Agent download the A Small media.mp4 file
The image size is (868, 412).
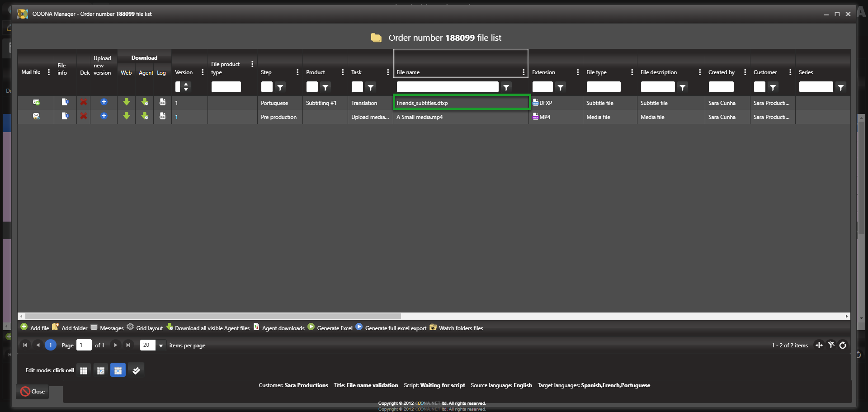[x=145, y=117]
